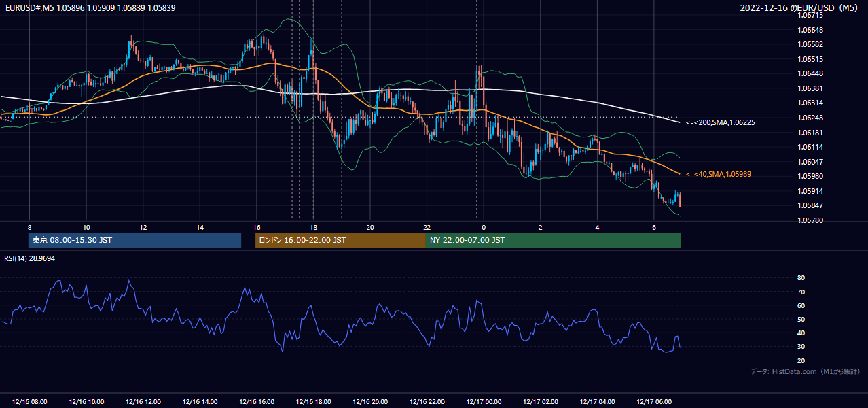Click RSI scale value 30
Image resolution: width=868 pixels, height=408 pixels.
(801, 347)
